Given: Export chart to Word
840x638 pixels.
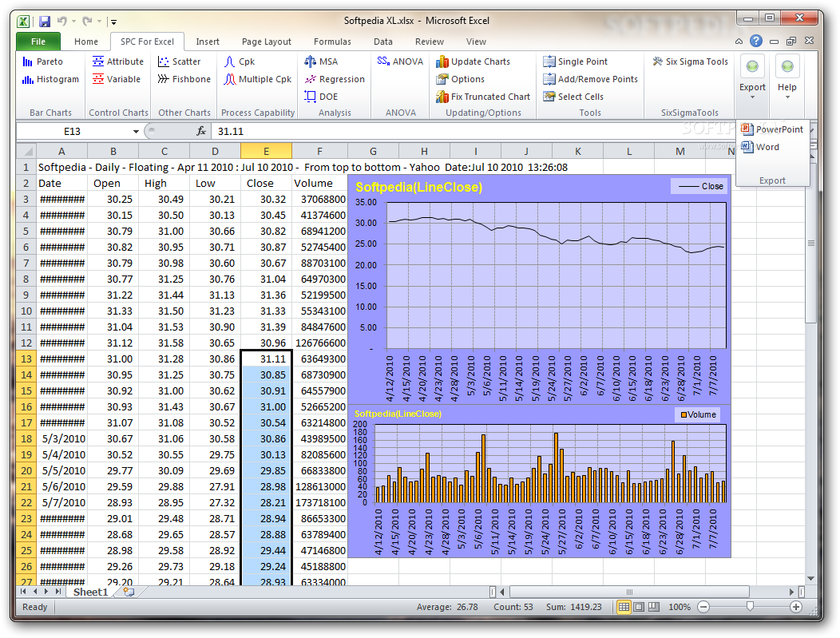Looking at the screenshot, I should (x=761, y=147).
